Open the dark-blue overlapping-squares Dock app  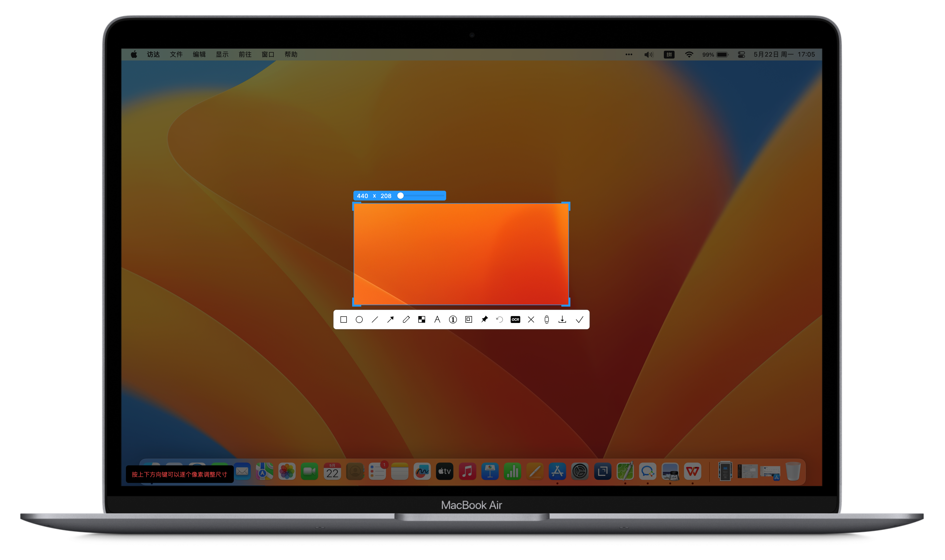(603, 471)
